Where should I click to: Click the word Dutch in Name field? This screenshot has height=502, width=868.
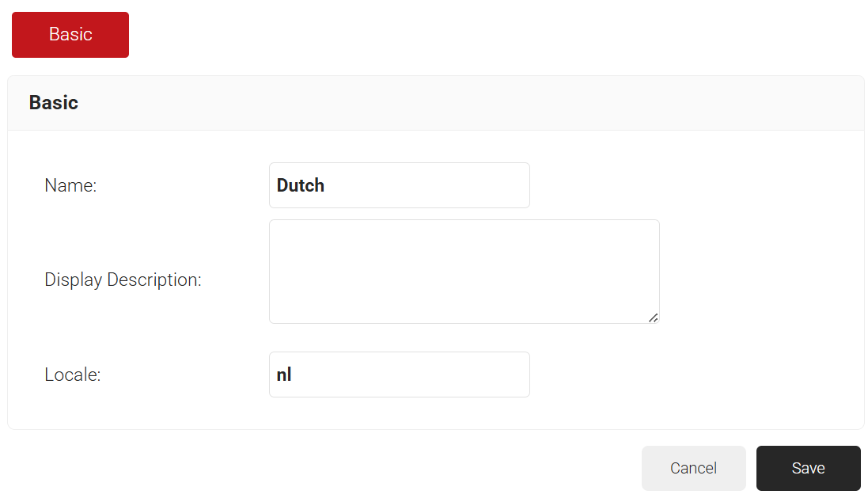click(301, 185)
